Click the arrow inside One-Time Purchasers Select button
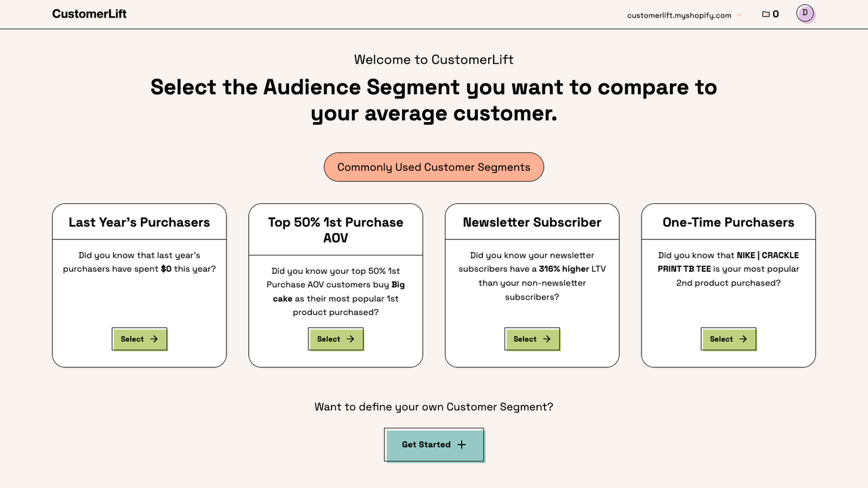Viewport: 868px width, 488px height. pyautogui.click(x=743, y=339)
